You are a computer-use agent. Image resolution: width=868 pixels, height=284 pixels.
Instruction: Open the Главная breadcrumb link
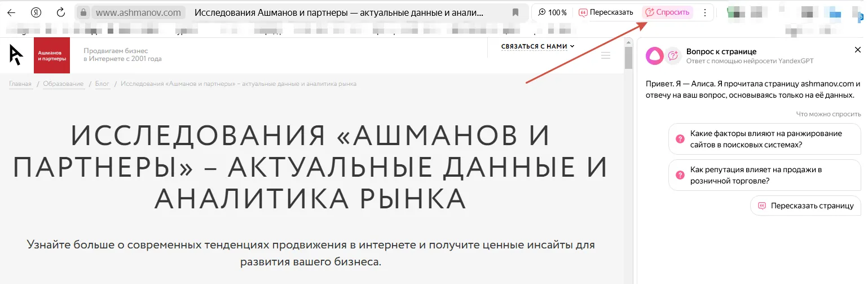point(20,84)
